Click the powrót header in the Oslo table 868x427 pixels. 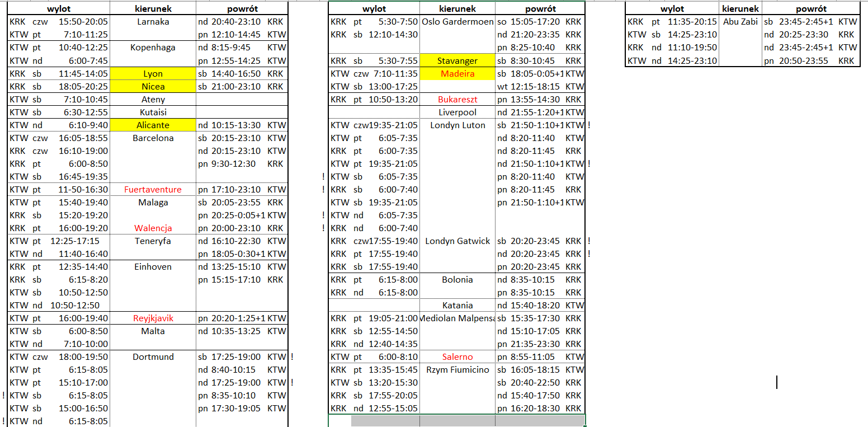(x=540, y=9)
